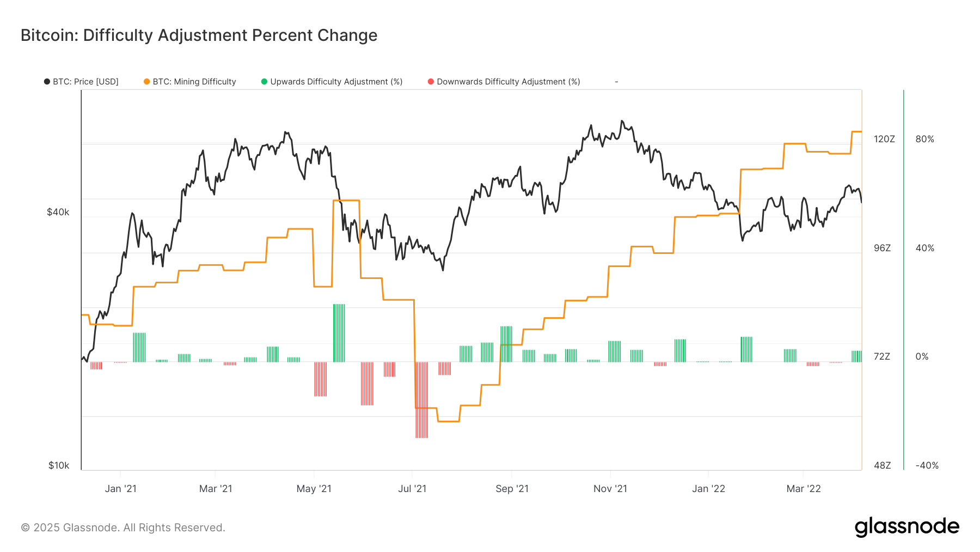Screen dimensions: 980x552
Task: Click the orange Mining Difficulty legend dot
Action: 146,82
